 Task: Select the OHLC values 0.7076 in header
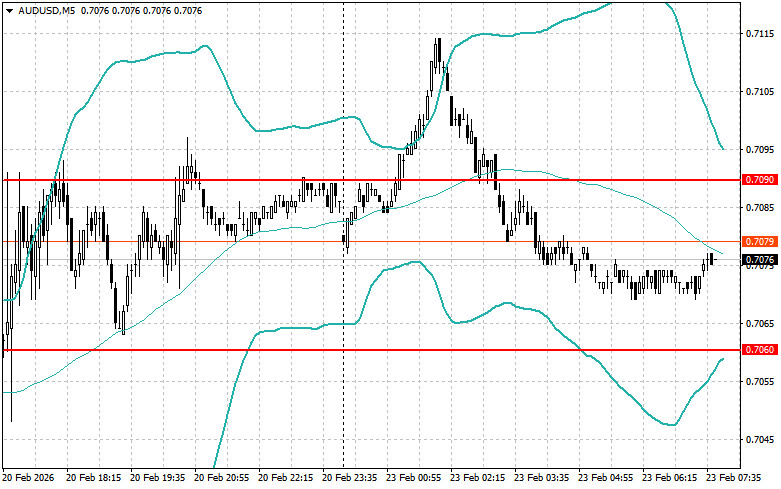141,10
